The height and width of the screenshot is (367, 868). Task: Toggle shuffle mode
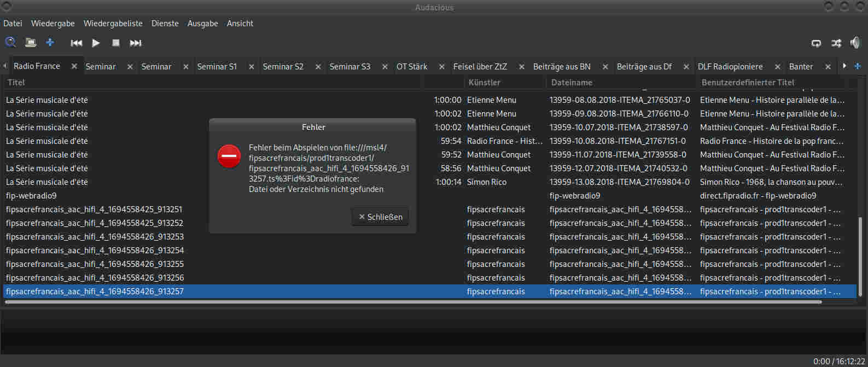(x=836, y=43)
